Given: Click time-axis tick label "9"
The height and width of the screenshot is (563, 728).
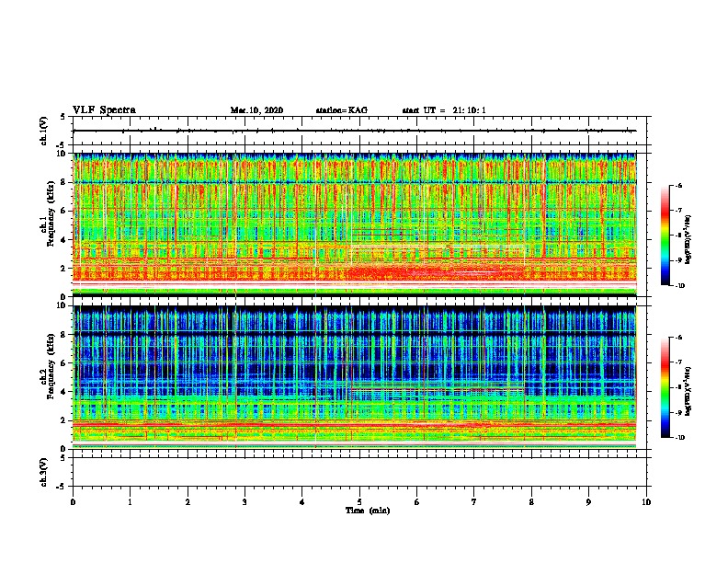Looking at the screenshot, I should (588, 502).
